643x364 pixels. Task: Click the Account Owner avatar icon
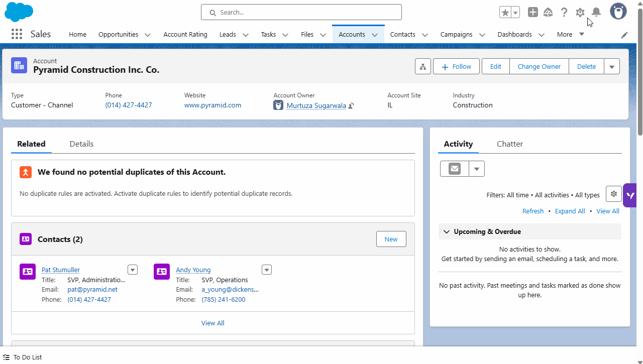[278, 105]
